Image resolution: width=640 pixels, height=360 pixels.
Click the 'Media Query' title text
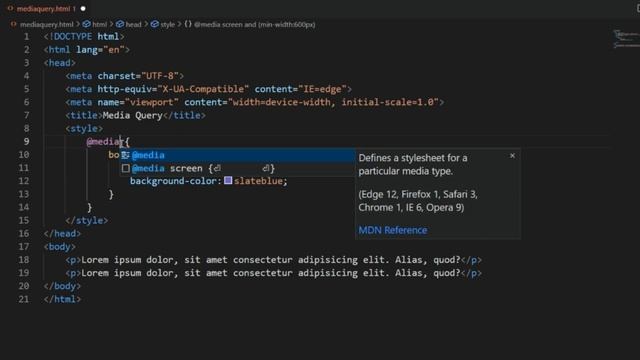[132, 116]
